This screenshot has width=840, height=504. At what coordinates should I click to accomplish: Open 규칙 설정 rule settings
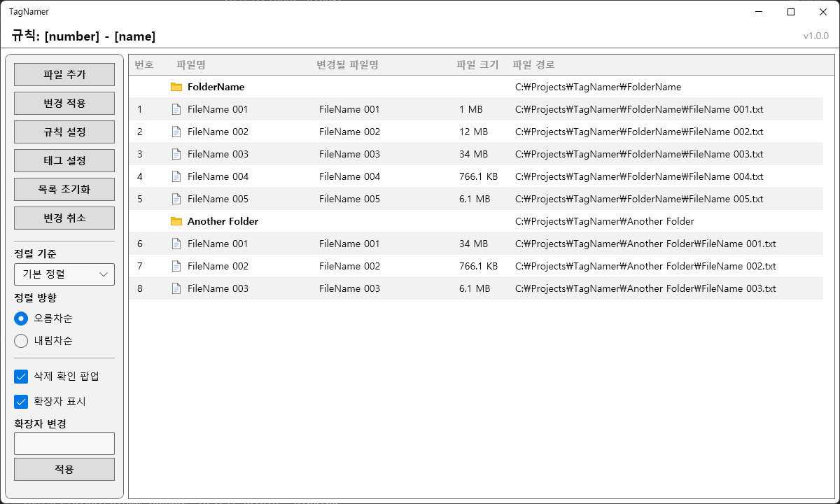64,132
